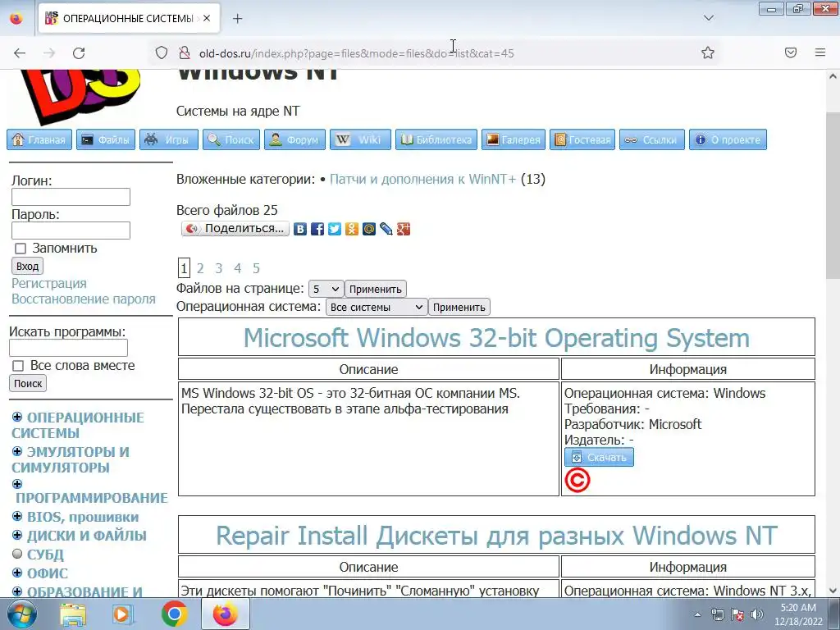This screenshot has width=840, height=630.
Task: Go back with the browser back arrow
Action: [20, 53]
